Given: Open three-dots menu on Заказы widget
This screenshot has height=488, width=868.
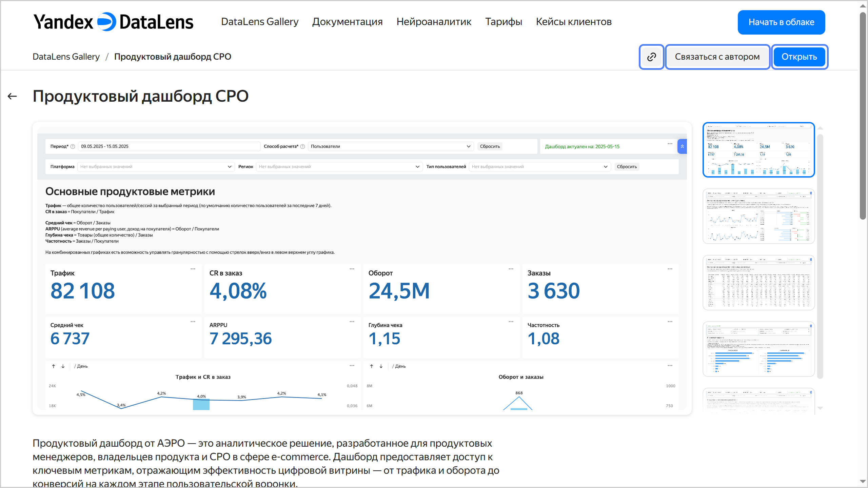Looking at the screenshot, I should [x=670, y=269].
